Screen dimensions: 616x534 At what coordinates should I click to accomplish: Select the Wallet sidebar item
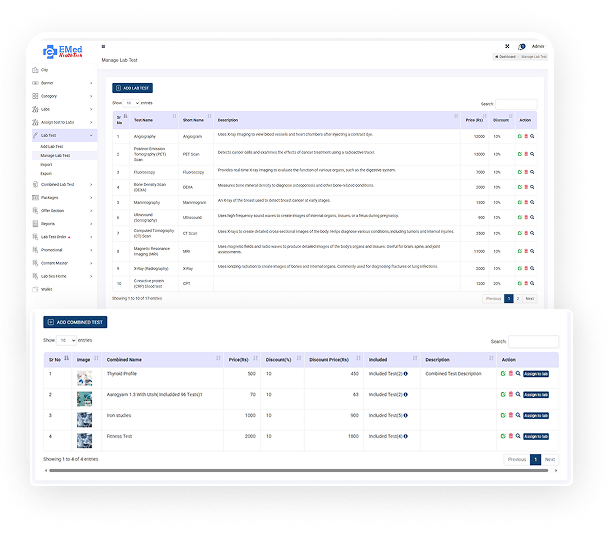46,288
